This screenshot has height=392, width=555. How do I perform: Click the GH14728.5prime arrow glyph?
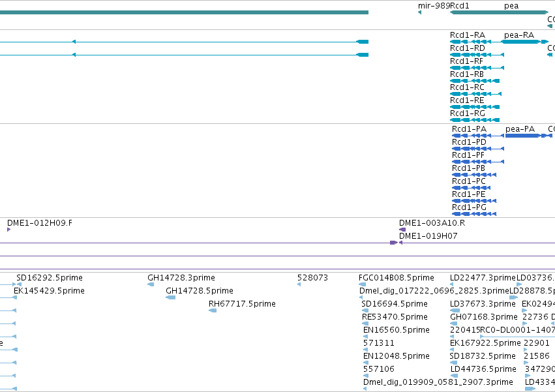click(x=171, y=297)
